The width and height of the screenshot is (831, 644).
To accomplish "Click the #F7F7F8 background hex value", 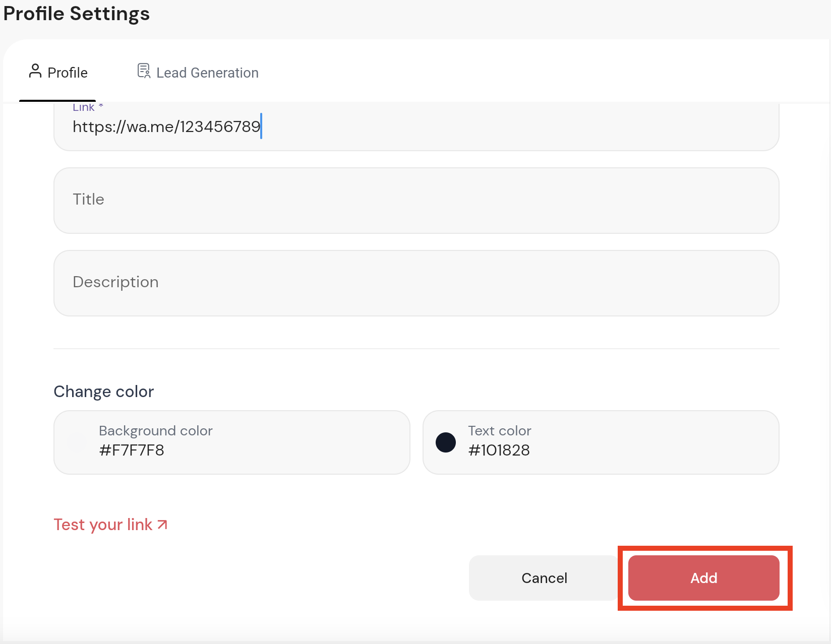I will pyautogui.click(x=132, y=450).
